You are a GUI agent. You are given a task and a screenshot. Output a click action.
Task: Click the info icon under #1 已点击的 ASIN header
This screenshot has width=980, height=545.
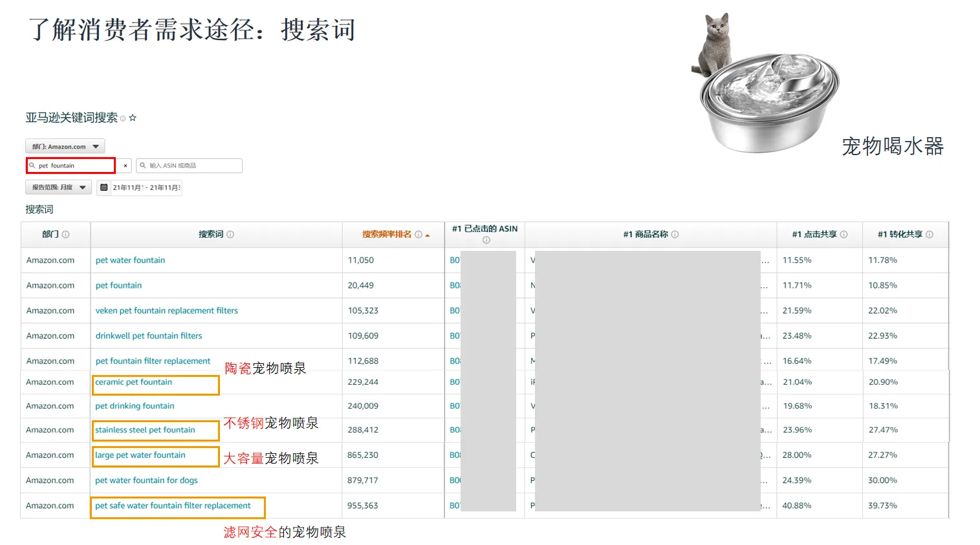point(486,239)
